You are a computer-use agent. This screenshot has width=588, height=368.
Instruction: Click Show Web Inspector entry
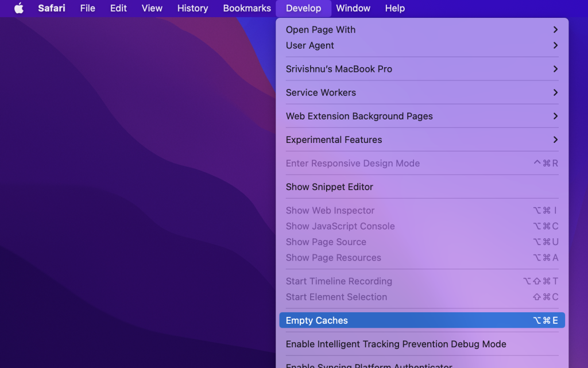422,211
